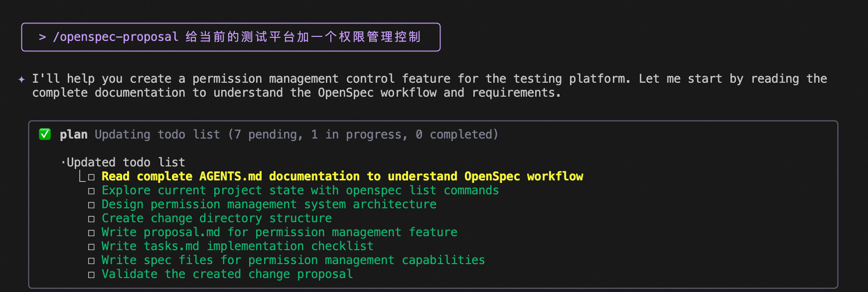The height and width of the screenshot is (292, 868).
Task: Click the Updating todo list status text
Action: click(x=296, y=135)
